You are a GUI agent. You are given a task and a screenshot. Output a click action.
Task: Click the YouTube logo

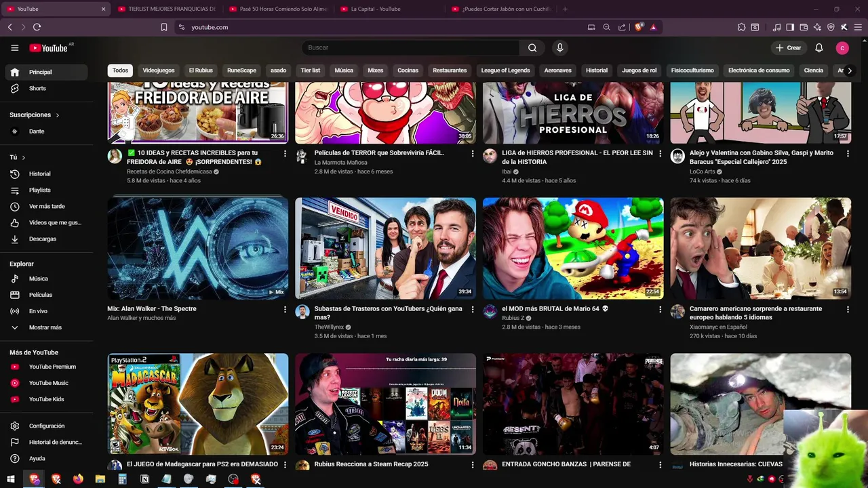tap(48, 48)
